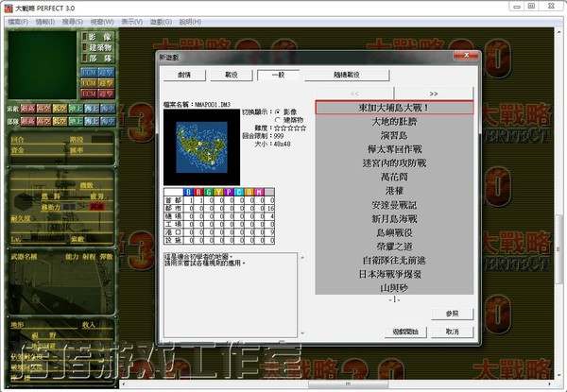This screenshot has width=567, height=392.
Task: Click the first red filter button in the 部隊 row
Action: (x=27, y=121)
